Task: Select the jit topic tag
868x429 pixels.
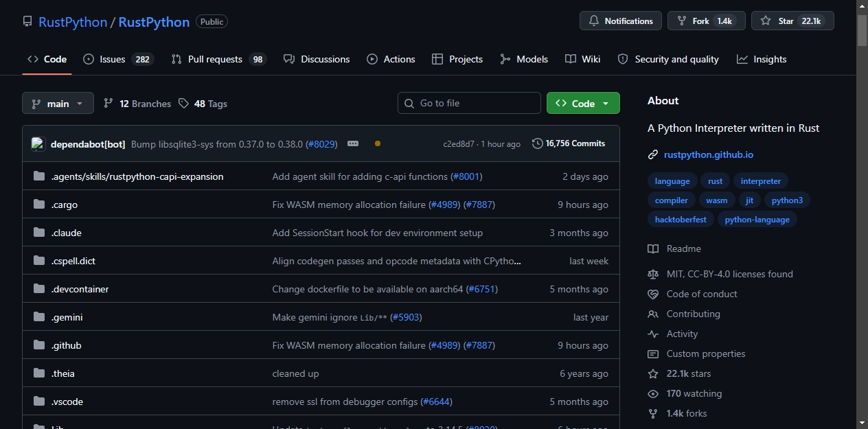Action: [x=749, y=200]
